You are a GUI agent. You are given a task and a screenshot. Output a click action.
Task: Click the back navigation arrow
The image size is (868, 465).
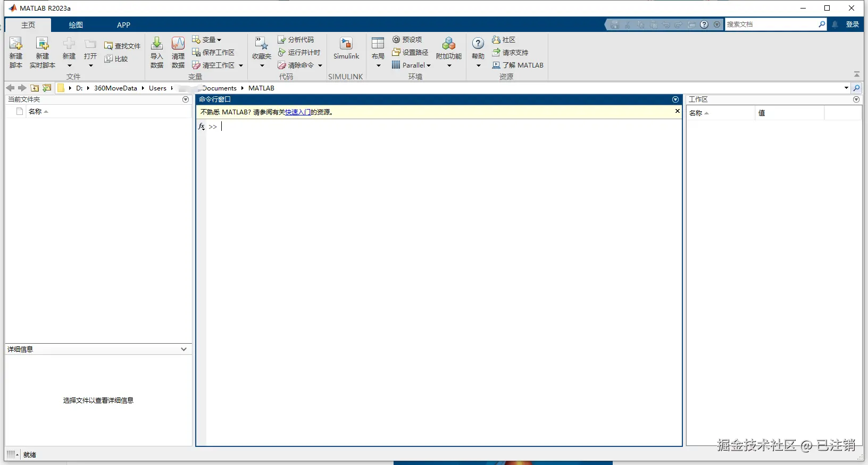(x=10, y=88)
